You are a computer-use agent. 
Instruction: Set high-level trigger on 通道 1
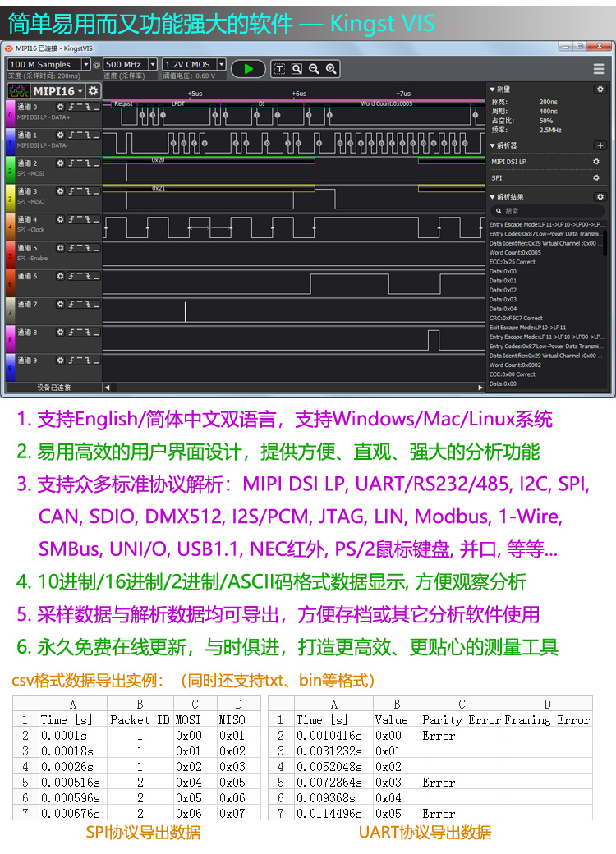[79, 135]
